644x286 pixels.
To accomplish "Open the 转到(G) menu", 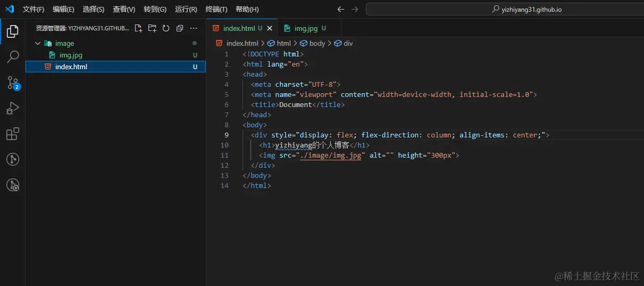I will 155,9.
